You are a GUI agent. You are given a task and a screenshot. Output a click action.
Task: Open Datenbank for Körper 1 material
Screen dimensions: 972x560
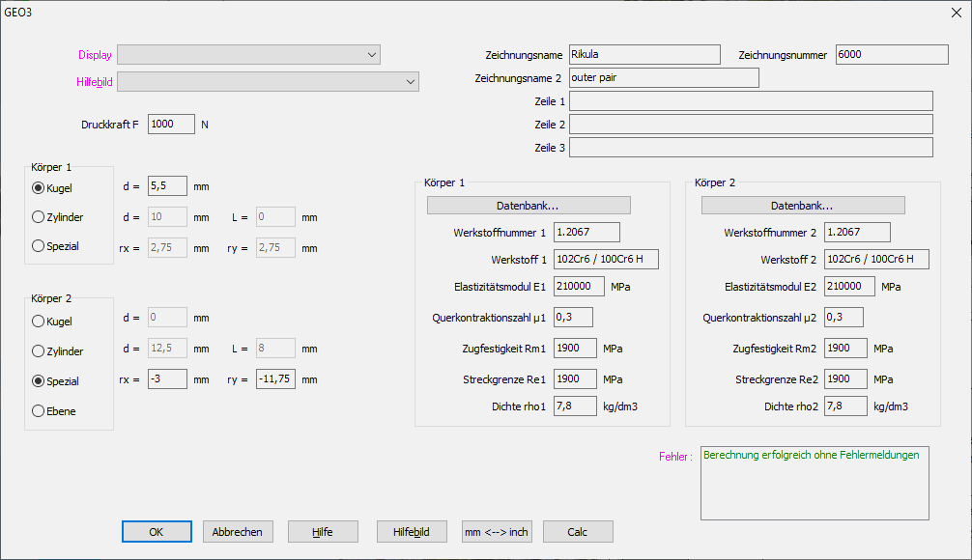[x=529, y=206]
